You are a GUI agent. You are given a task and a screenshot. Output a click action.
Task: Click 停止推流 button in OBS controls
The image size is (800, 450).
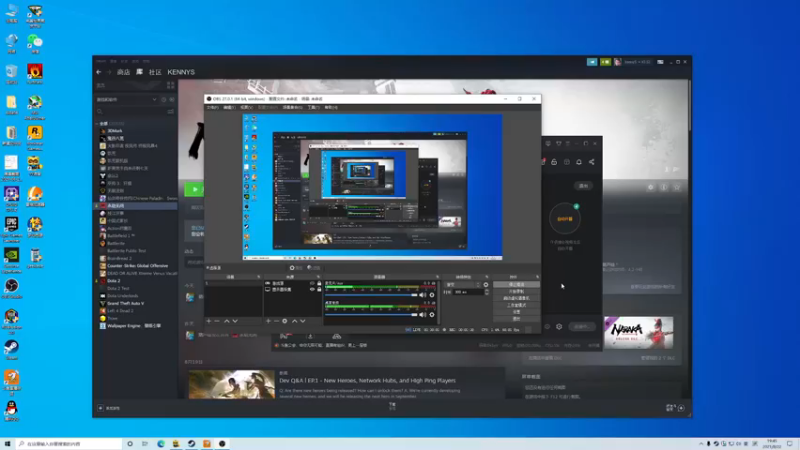pyautogui.click(x=516, y=285)
